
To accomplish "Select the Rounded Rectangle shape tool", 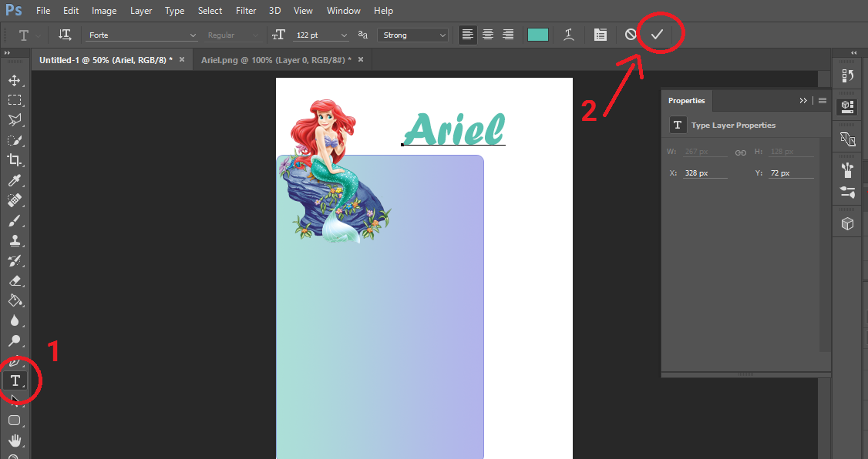I will pos(15,420).
